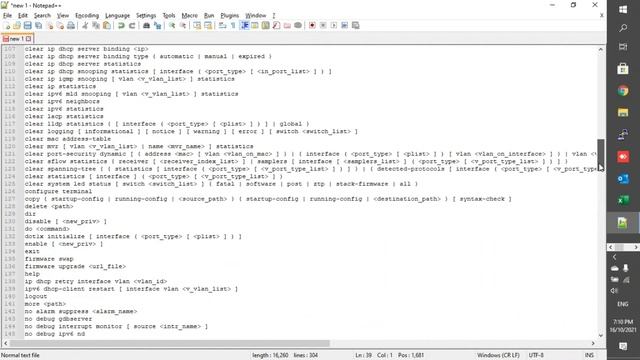The image size is (640, 360).
Task: Open the Macro menu
Action: click(x=189, y=16)
